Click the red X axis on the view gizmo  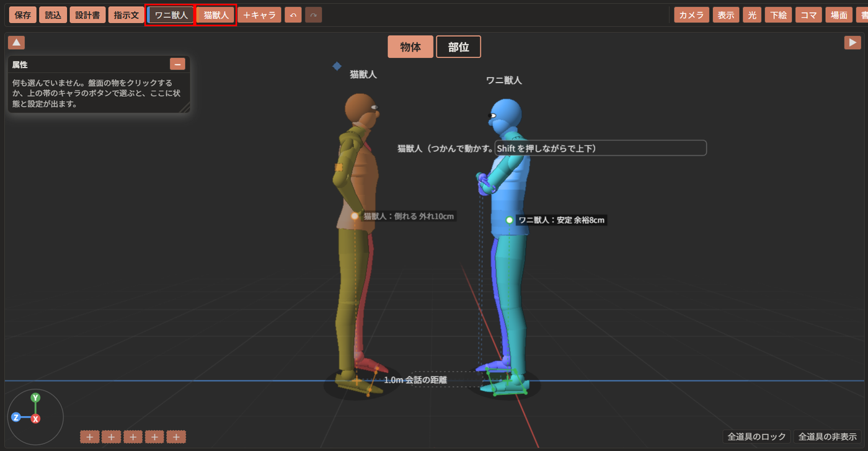click(36, 419)
